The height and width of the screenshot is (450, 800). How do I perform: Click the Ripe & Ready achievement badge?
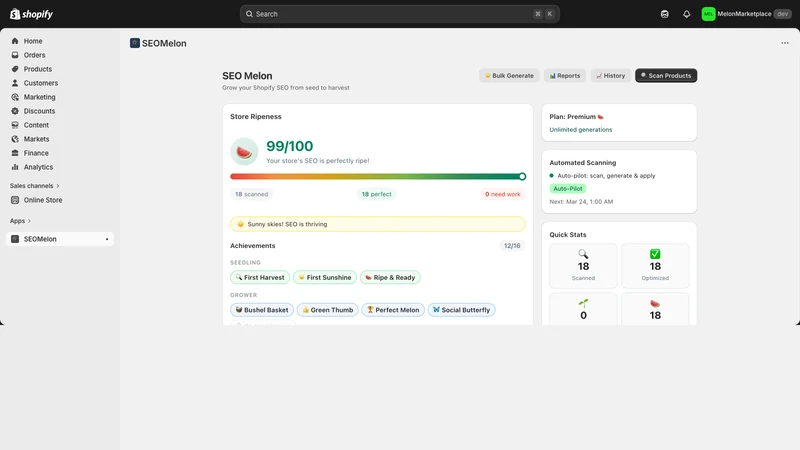tap(390, 278)
